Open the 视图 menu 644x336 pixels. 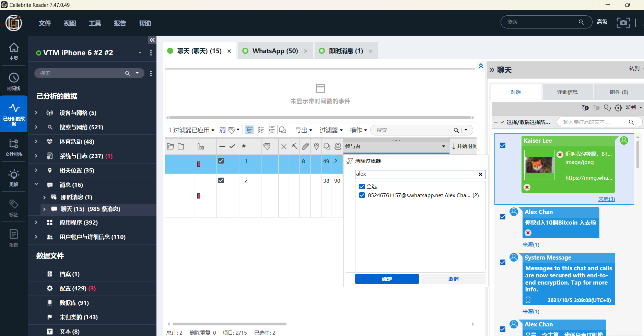point(70,23)
